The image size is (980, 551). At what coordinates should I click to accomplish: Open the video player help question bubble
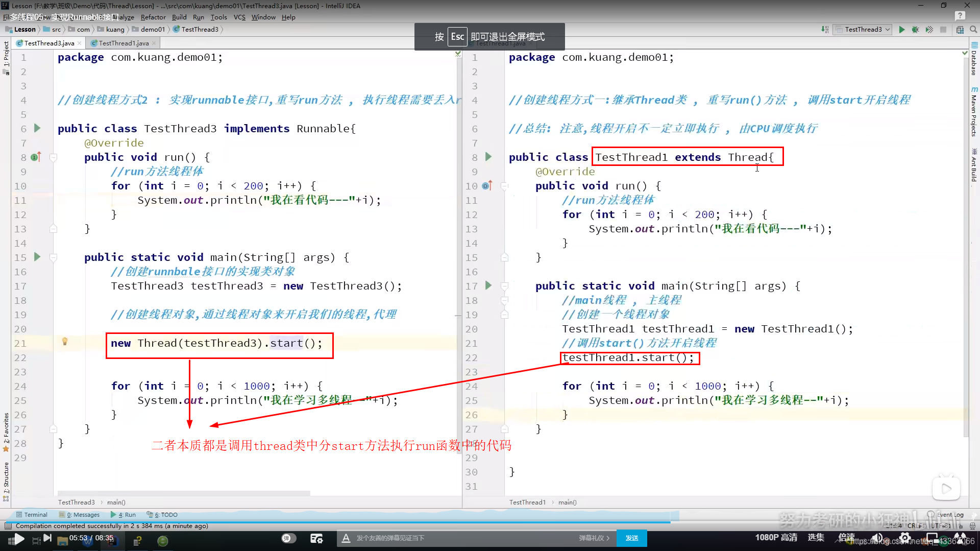coord(960,16)
